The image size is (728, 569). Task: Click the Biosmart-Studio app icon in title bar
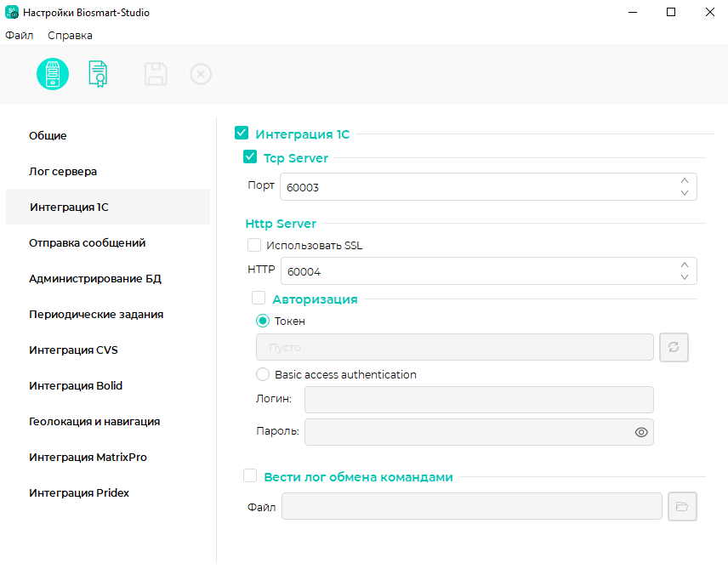coord(12,12)
